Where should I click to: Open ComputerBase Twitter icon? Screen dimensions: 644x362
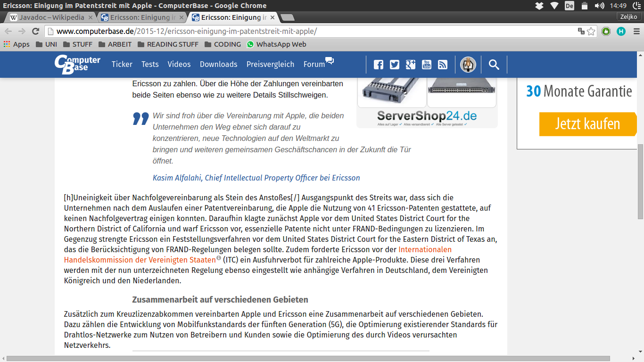click(395, 65)
